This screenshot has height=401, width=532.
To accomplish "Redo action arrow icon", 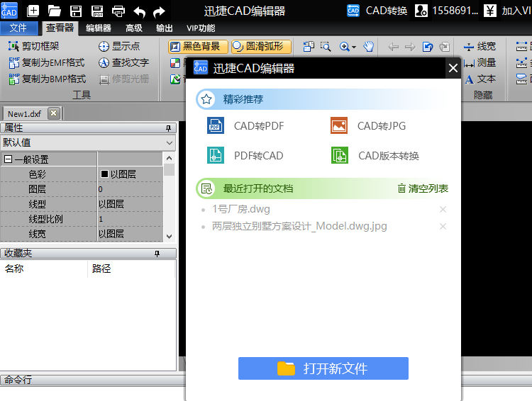I will tap(159, 12).
